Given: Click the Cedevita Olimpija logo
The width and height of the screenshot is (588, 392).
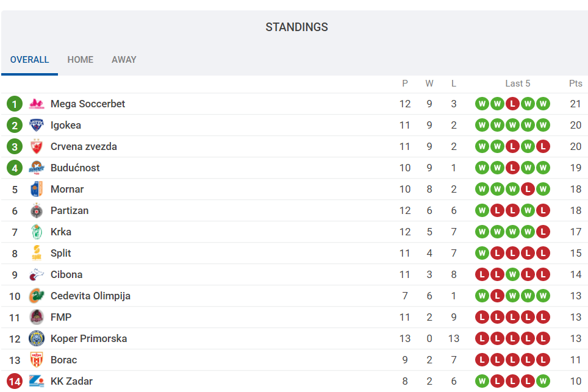Looking at the screenshot, I should click(37, 296).
